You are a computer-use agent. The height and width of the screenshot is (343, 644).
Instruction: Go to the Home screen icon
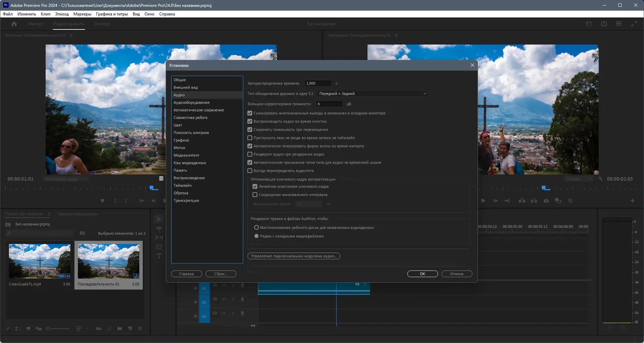click(14, 24)
